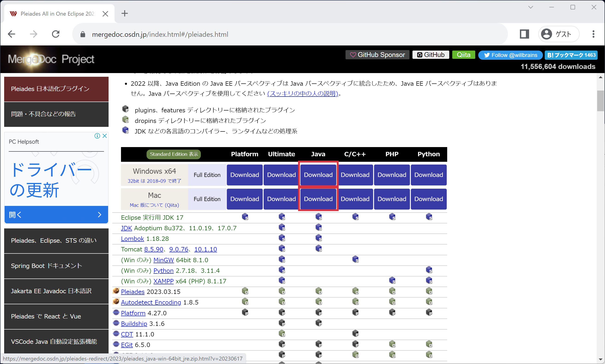The width and height of the screenshot is (605, 364).
Task: Click the browser forward arrow
Action: [34, 34]
